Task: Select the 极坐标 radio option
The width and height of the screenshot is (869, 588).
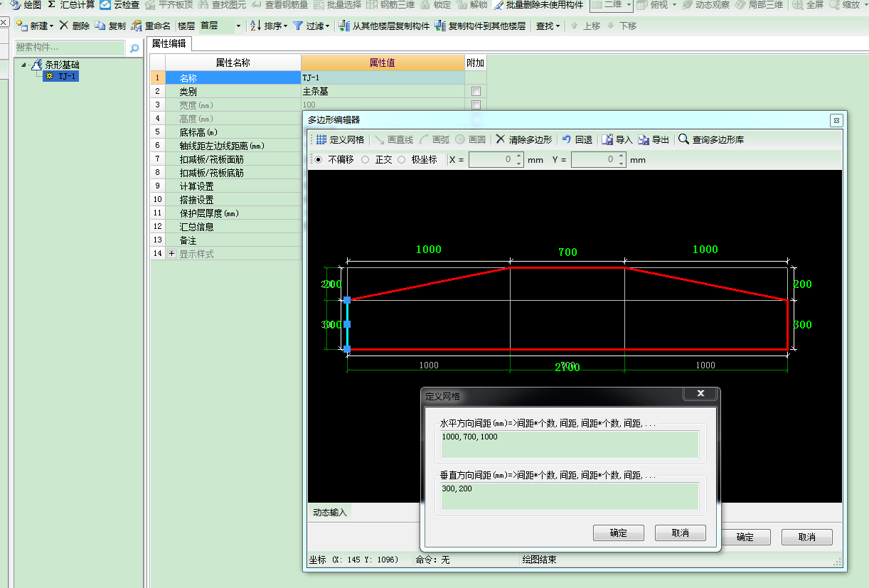Action: click(417, 160)
